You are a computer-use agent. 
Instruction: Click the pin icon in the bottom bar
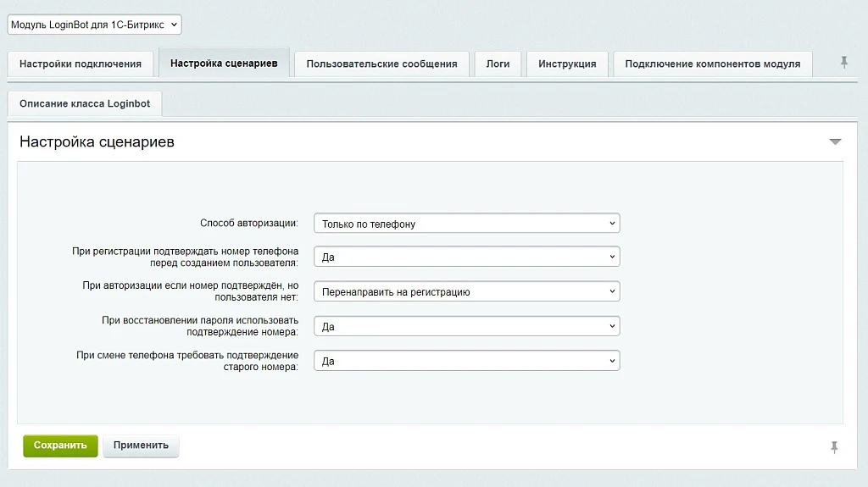834,446
